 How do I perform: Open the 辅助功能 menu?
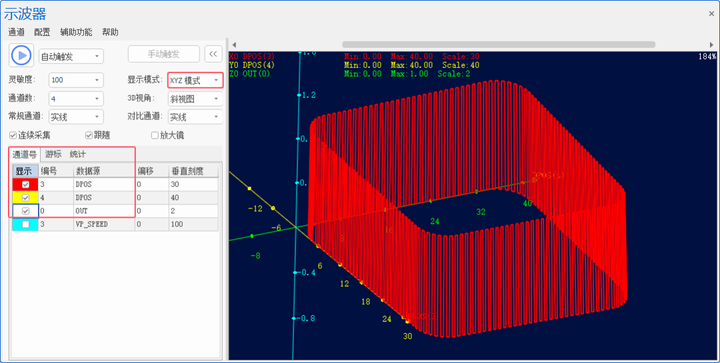pyautogui.click(x=76, y=32)
